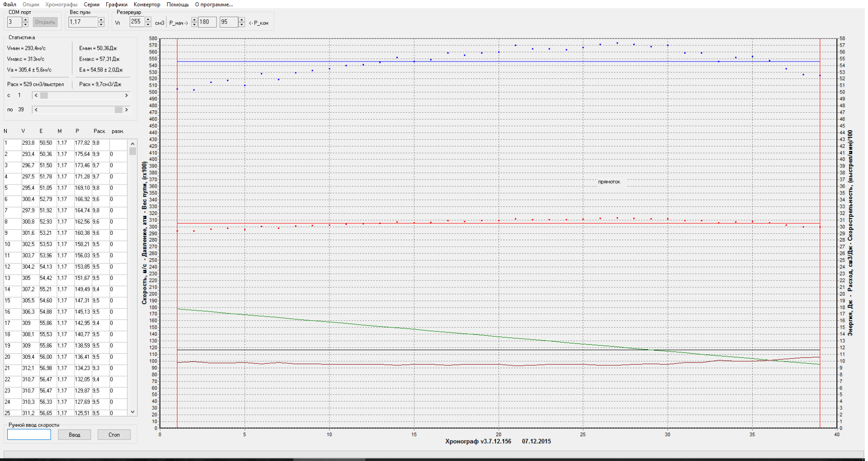
Task: Click the greyed Открыть button
Action: point(45,22)
